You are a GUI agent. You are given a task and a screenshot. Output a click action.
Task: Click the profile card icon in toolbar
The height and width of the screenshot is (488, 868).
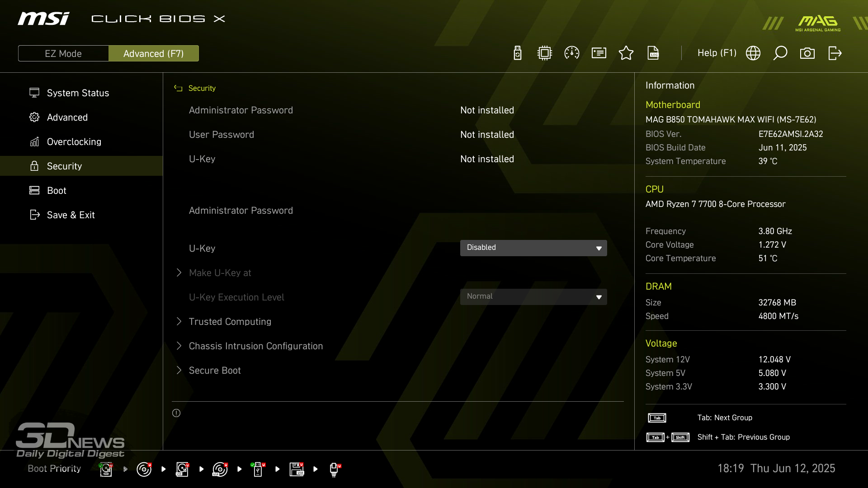tap(599, 53)
